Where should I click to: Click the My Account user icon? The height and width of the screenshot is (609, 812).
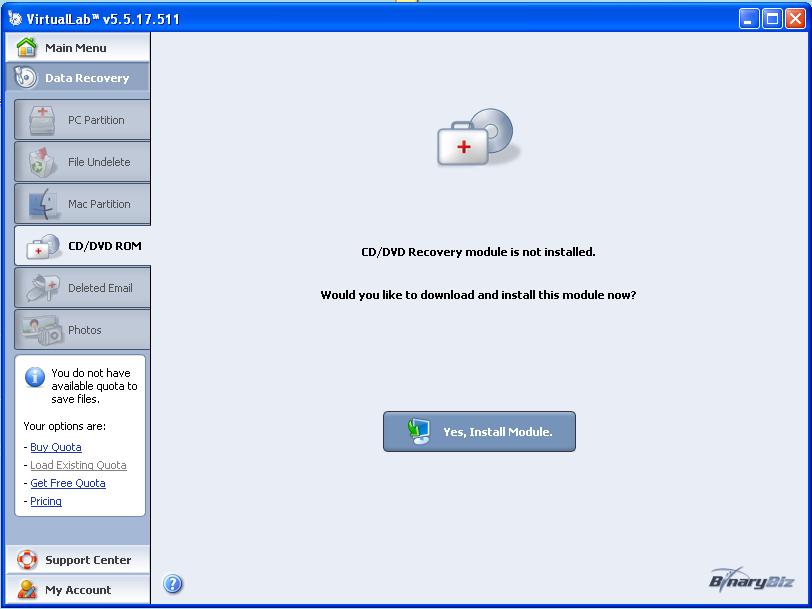point(27,590)
